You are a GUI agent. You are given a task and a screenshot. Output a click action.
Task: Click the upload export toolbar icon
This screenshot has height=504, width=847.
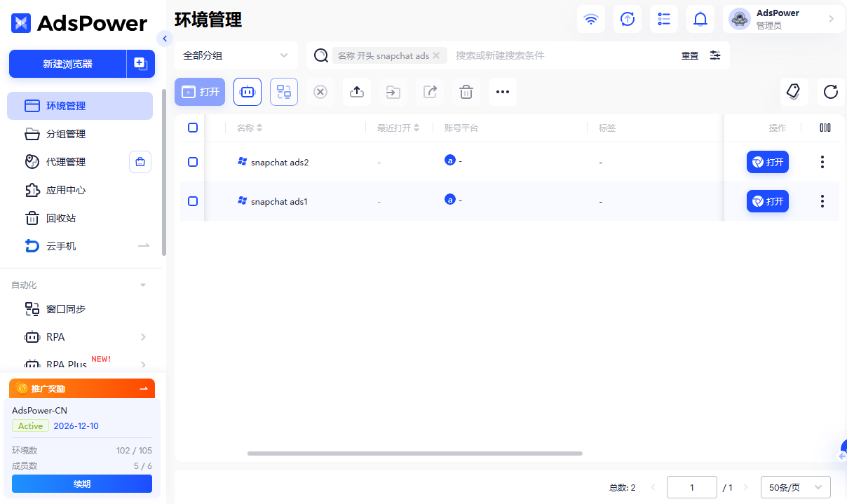(357, 92)
